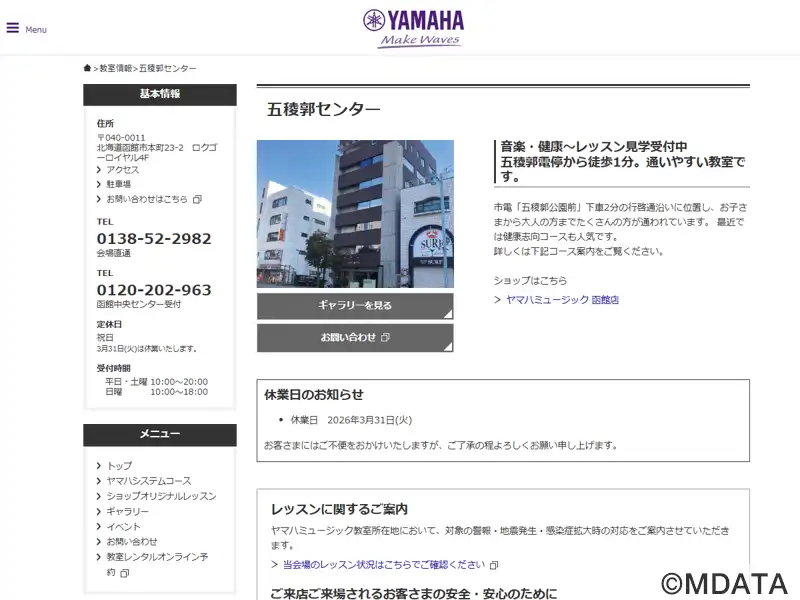Image resolution: width=800 pixels, height=600 pixels.
Task: Click the 休業日のお知らせ heading
Action: pyautogui.click(x=314, y=394)
